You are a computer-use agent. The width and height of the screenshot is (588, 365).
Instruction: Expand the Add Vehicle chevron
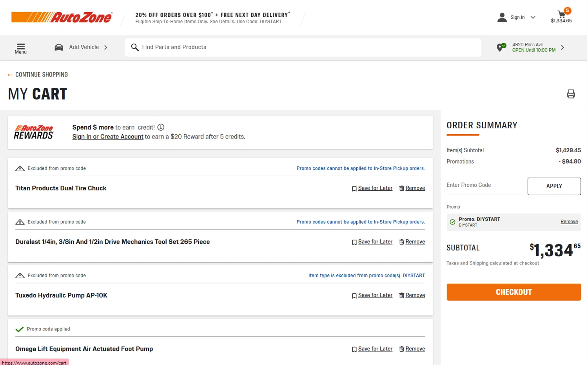pos(106,47)
